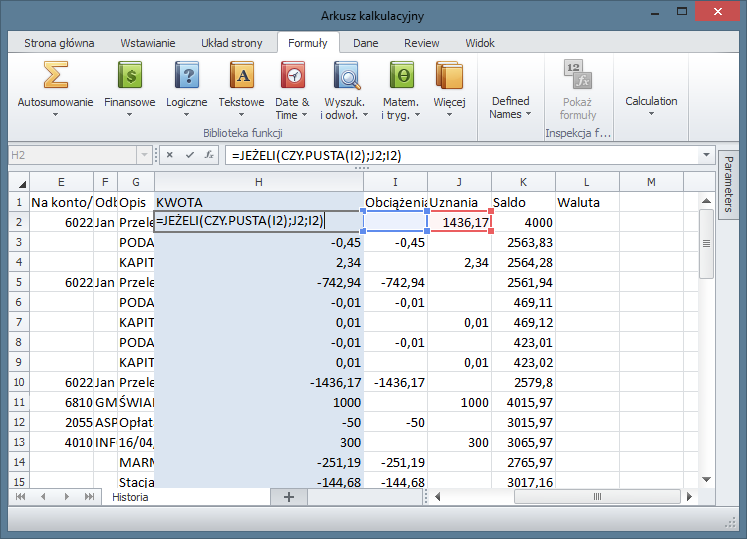The image size is (747, 539).
Task: Open the Parameters side panel
Action: (728, 183)
